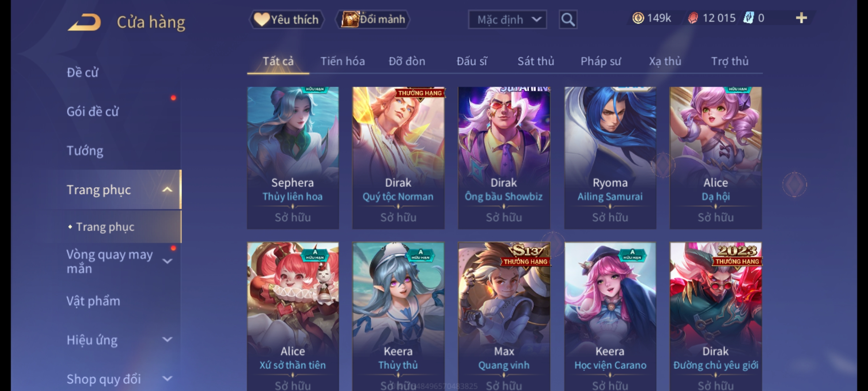The height and width of the screenshot is (391, 868).
Task: Switch to the Pháp sư tab
Action: click(x=601, y=61)
